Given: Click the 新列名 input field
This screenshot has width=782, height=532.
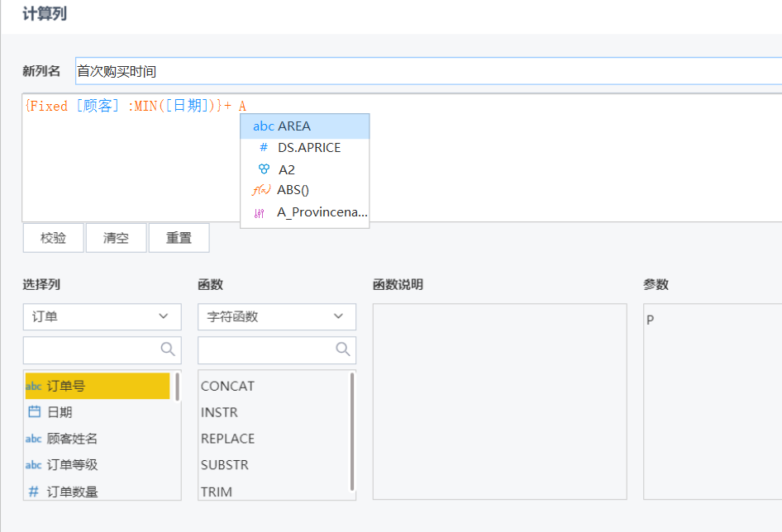Looking at the screenshot, I should pyautogui.click(x=429, y=71).
